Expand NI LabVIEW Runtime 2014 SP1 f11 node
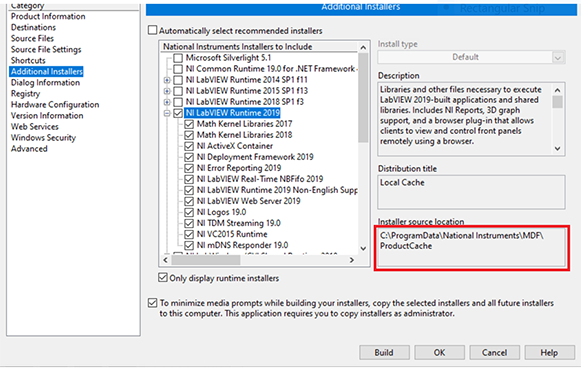 (x=167, y=80)
